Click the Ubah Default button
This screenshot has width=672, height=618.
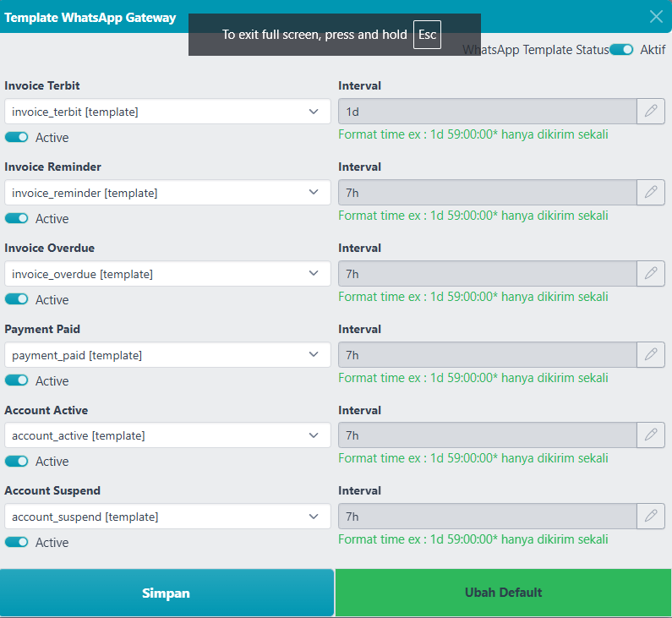pos(503,593)
